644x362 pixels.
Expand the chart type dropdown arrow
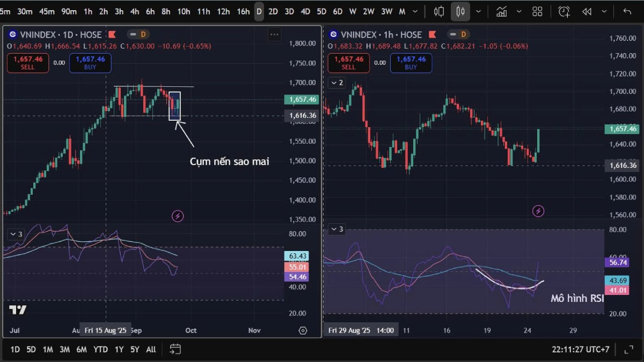click(x=478, y=11)
